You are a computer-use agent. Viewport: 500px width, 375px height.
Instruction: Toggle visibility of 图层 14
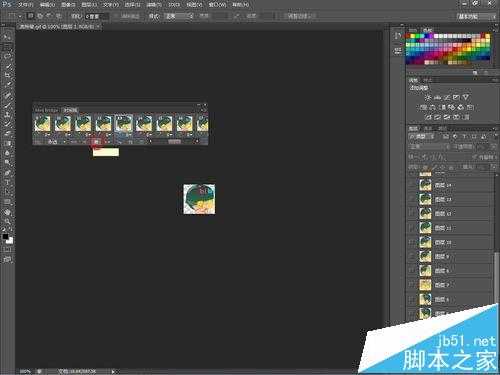(413, 185)
